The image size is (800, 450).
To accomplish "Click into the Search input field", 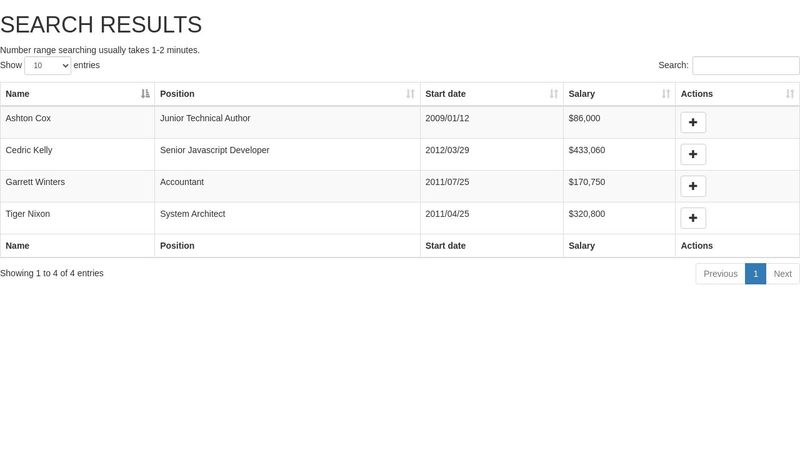I will pyautogui.click(x=745, y=65).
